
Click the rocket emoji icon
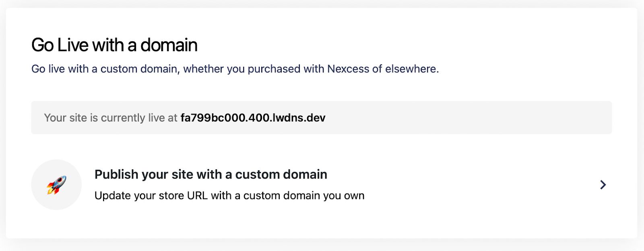coord(56,185)
